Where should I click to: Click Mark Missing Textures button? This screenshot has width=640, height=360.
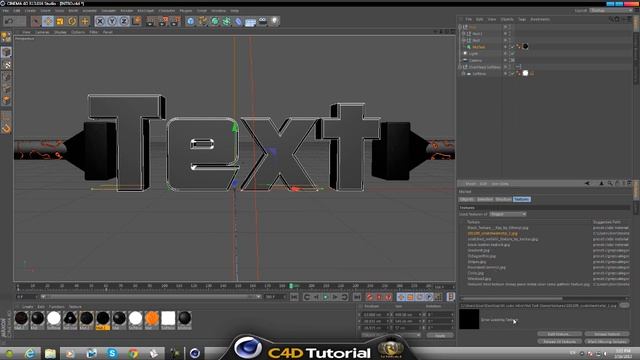pyautogui.click(x=607, y=342)
